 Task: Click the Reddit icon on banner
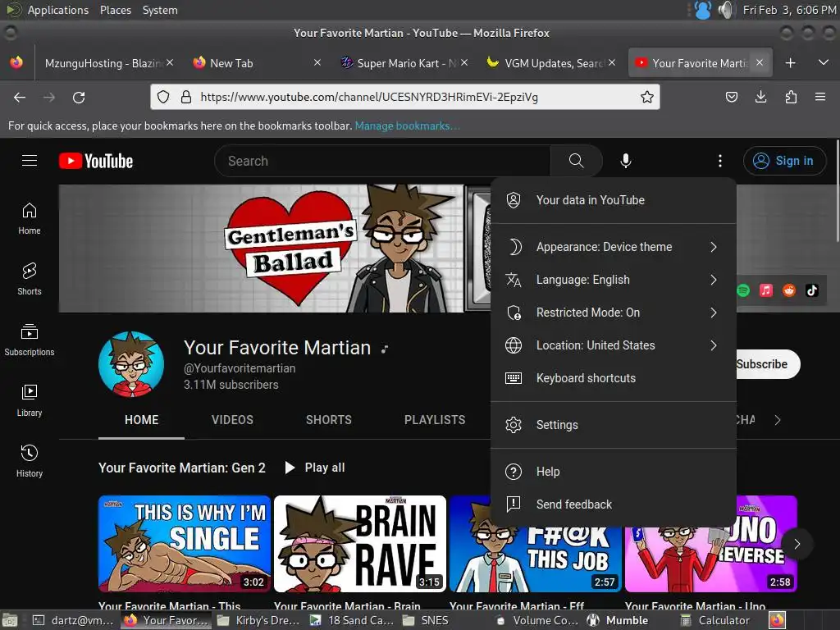pyautogui.click(x=789, y=290)
